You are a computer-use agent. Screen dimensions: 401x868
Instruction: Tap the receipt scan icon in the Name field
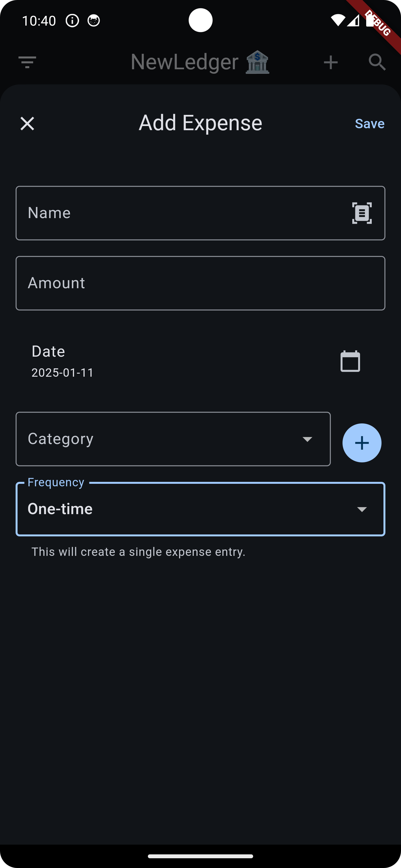click(361, 213)
